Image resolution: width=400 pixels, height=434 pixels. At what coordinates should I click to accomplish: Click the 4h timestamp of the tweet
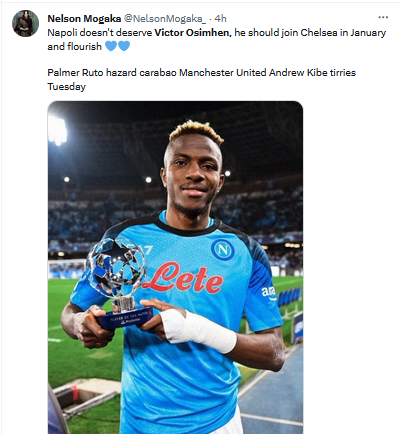pos(220,19)
